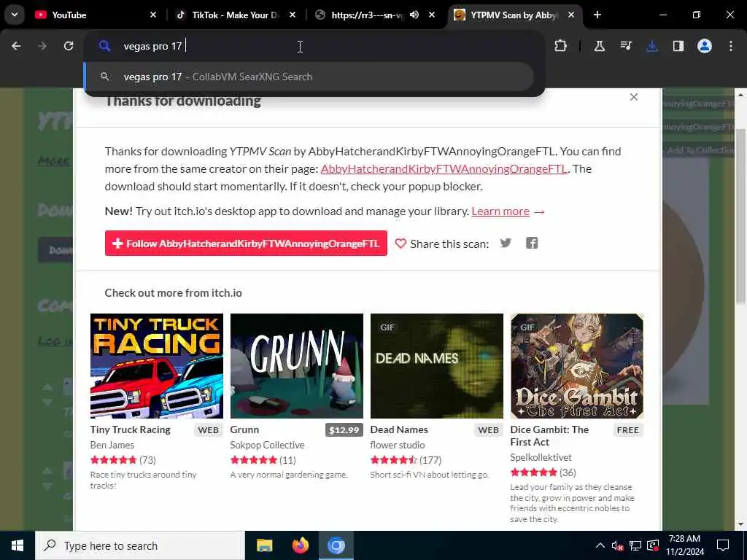Open the profile avatar menu
The image size is (747, 560).
pyautogui.click(x=705, y=46)
